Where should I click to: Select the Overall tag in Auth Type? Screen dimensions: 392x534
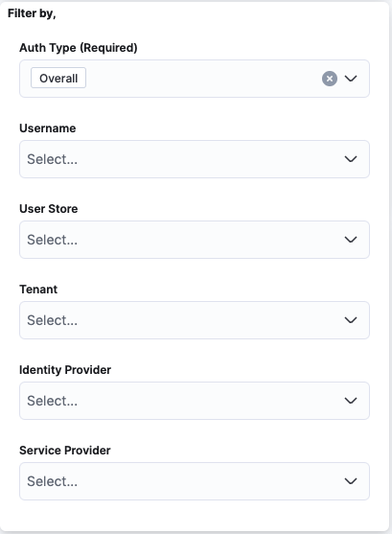[58, 78]
